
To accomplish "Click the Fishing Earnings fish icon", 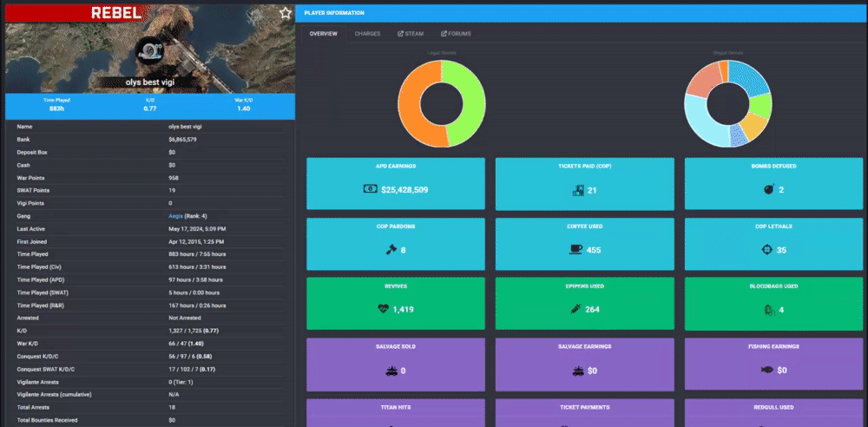I will coord(766,370).
